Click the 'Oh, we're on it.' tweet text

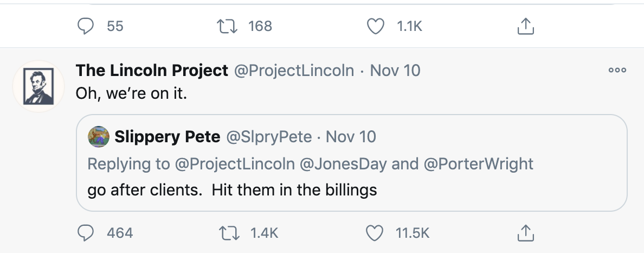point(131,93)
